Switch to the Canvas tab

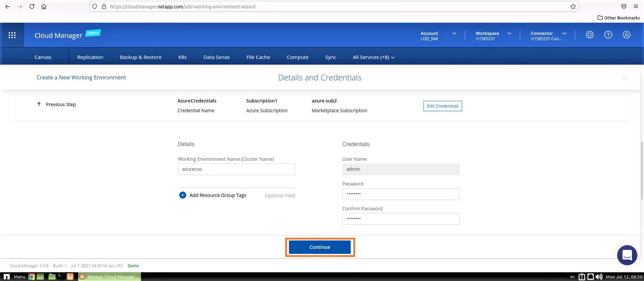tap(43, 57)
